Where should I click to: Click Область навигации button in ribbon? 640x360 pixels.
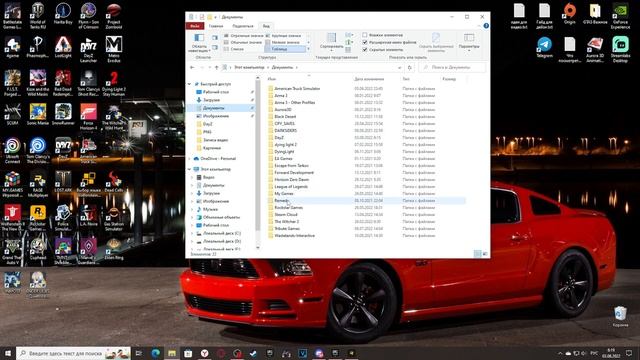click(199, 43)
